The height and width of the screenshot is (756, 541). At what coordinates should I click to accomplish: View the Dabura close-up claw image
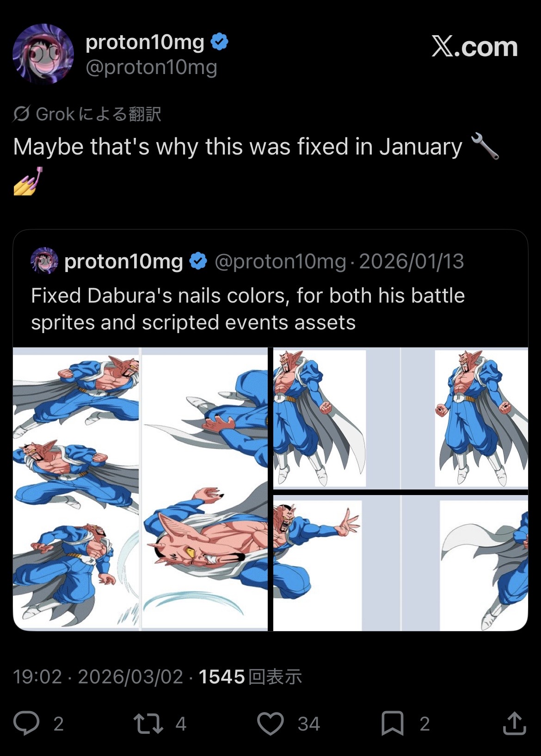(204, 489)
